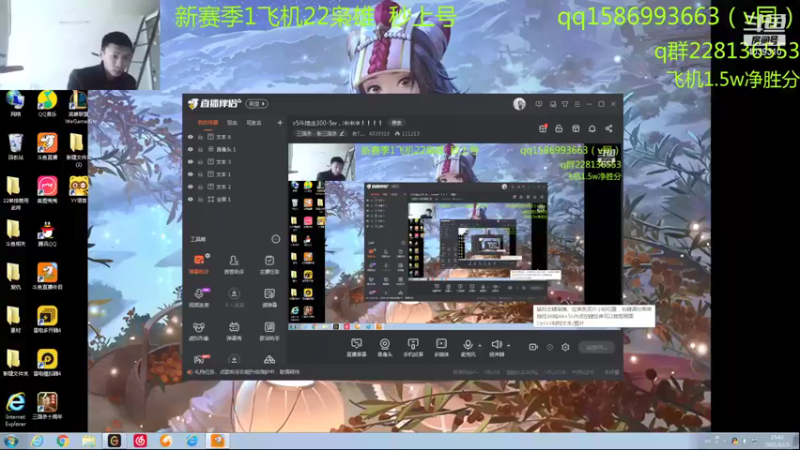The height and width of the screenshot is (450, 800).
Task: Open settings gear in the bottom bar
Action: (565, 347)
